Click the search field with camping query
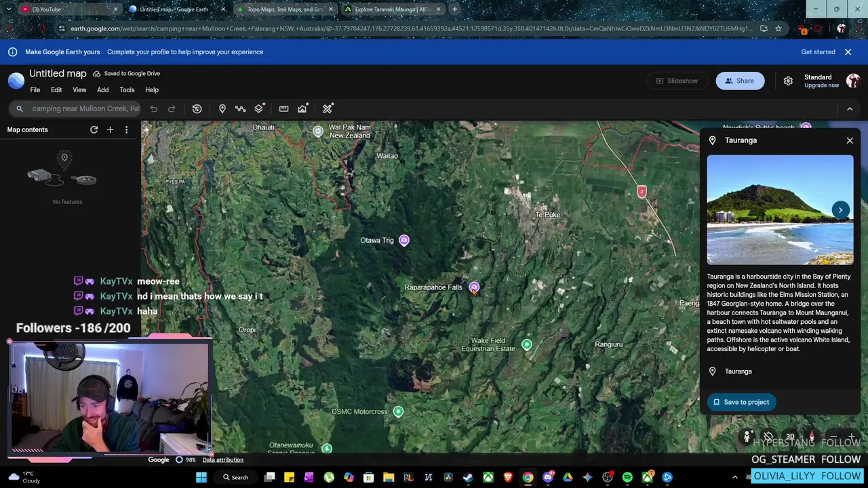Screen dimensions: 868x488 click(76, 108)
